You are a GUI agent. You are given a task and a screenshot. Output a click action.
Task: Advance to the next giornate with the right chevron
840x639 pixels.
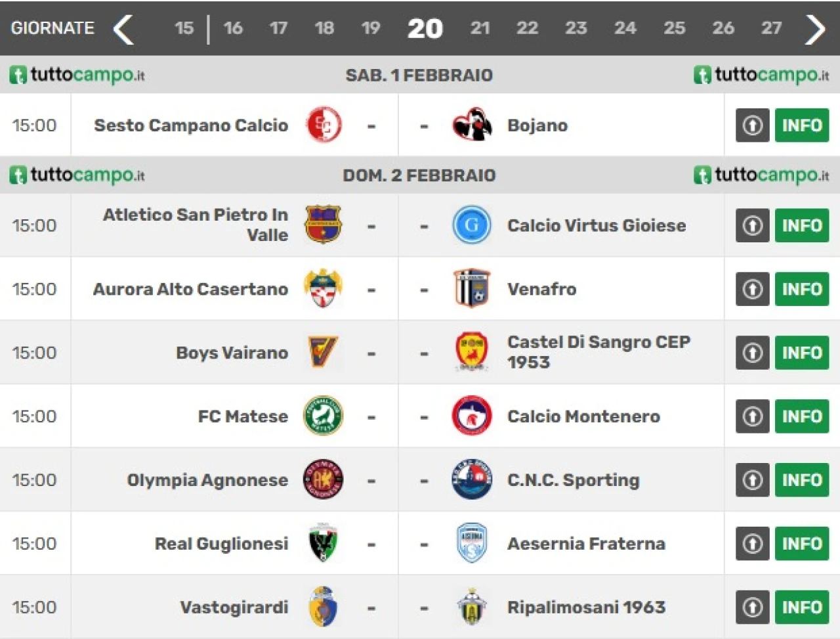(x=815, y=29)
